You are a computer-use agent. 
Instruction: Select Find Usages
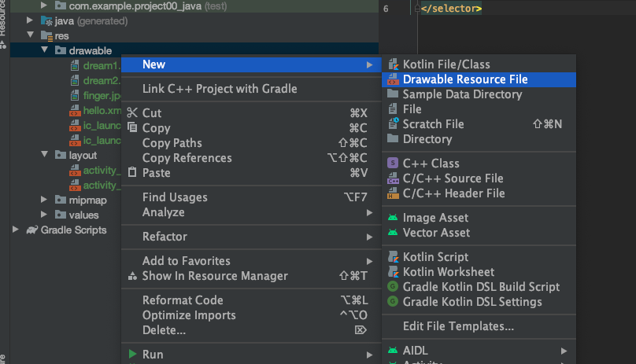251,197
